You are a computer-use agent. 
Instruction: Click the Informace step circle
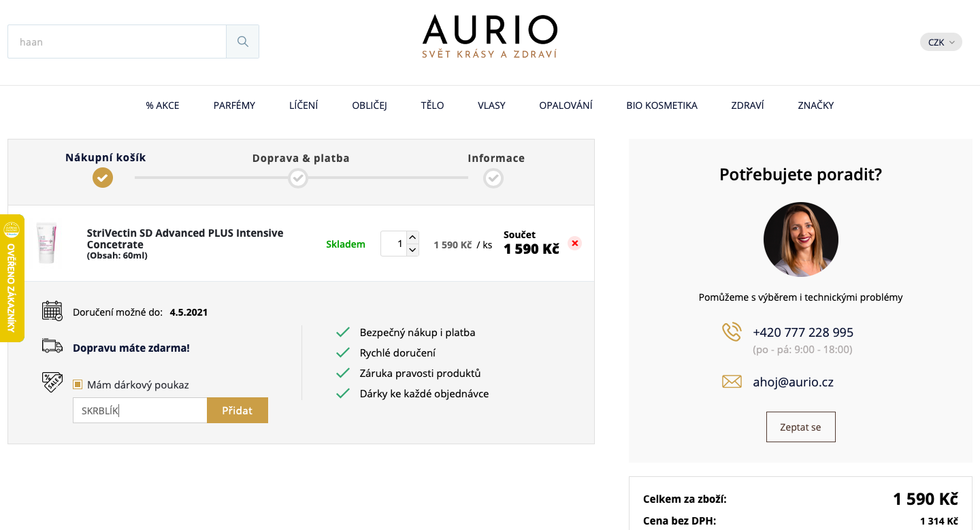click(493, 178)
